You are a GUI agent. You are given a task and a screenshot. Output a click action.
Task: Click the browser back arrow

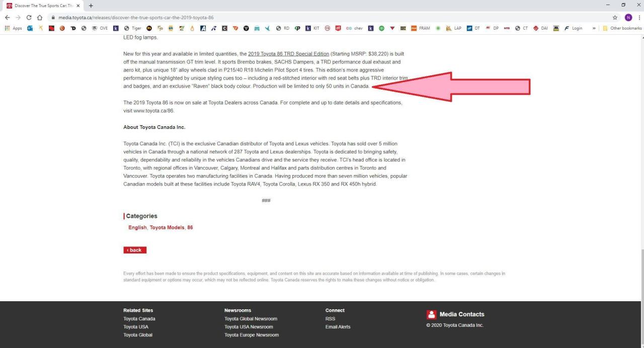[x=7, y=17]
